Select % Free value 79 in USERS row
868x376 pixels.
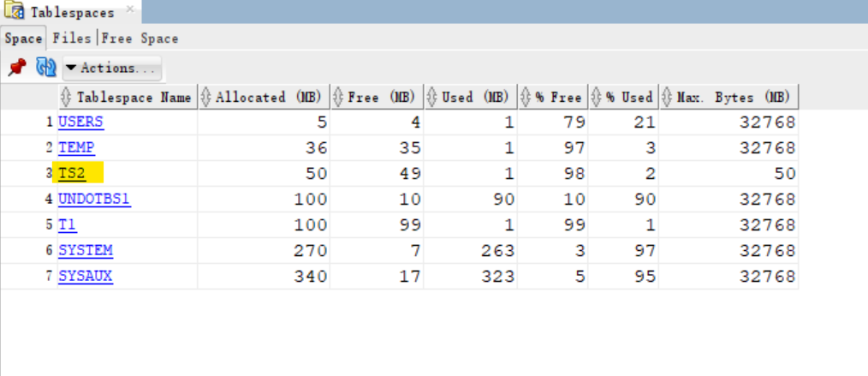point(574,122)
